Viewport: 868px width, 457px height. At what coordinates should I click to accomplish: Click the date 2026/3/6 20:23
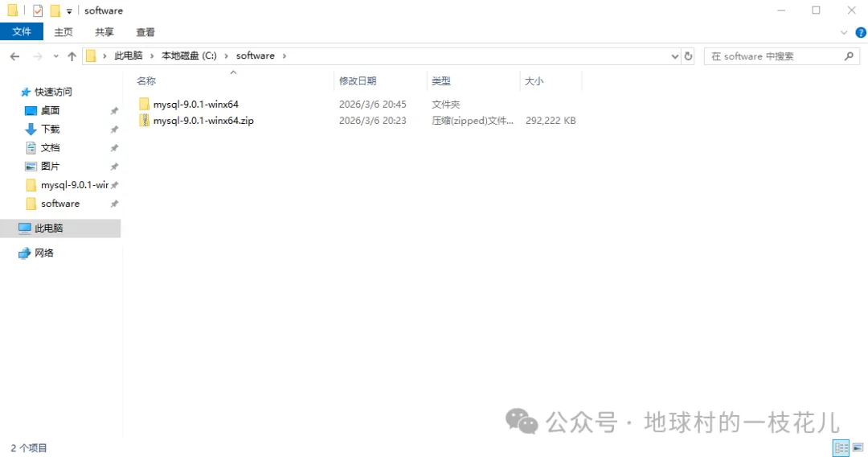(x=373, y=120)
